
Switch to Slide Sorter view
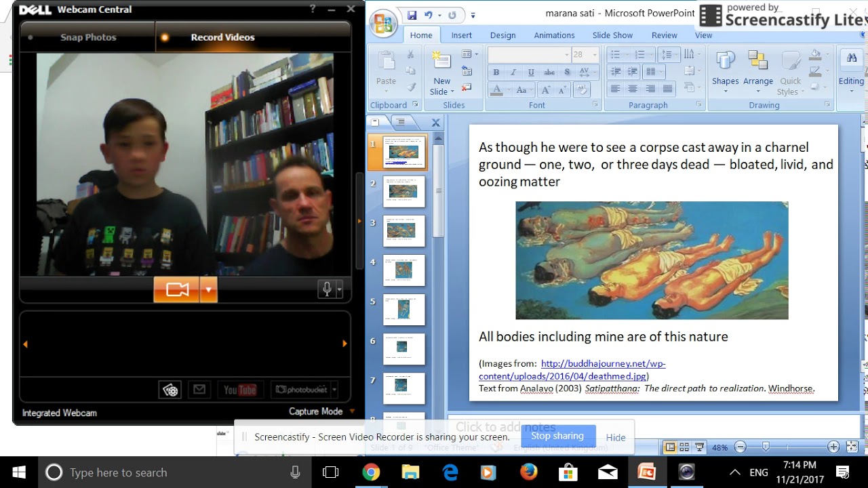click(684, 447)
